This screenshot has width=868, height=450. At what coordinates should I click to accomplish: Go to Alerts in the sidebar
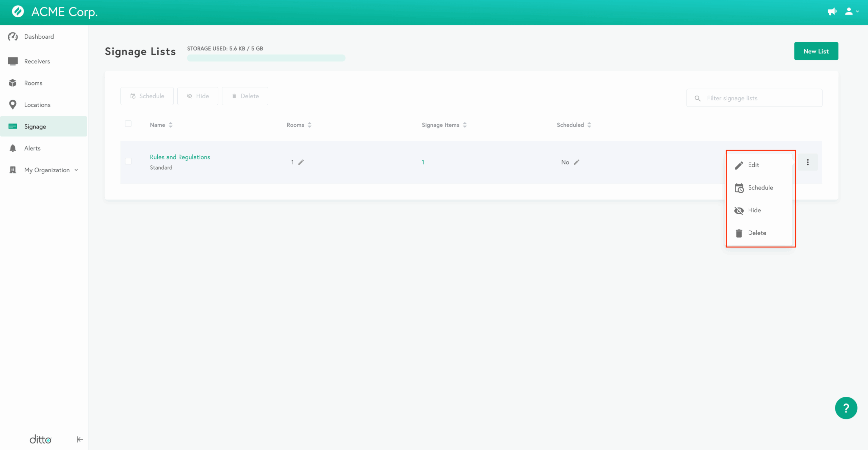[32, 148]
